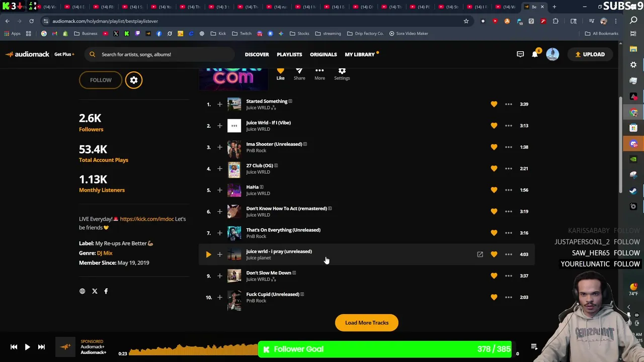Viewport: 644px width, 362px height.
Task: Seek in the player waveform progress bar
Action: [x=194, y=350]
